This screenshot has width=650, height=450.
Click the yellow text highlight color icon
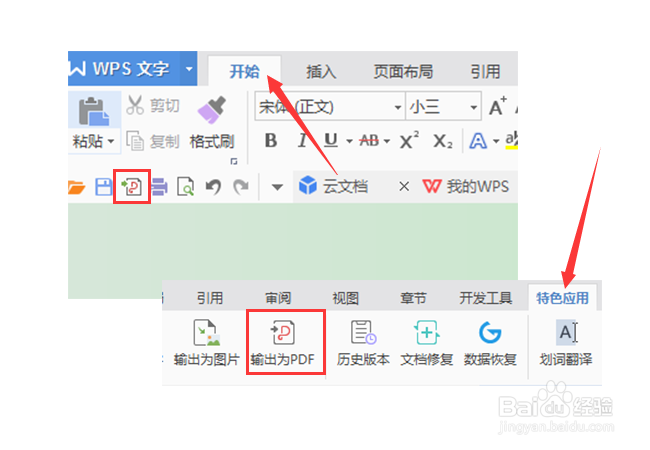point(512,140)
